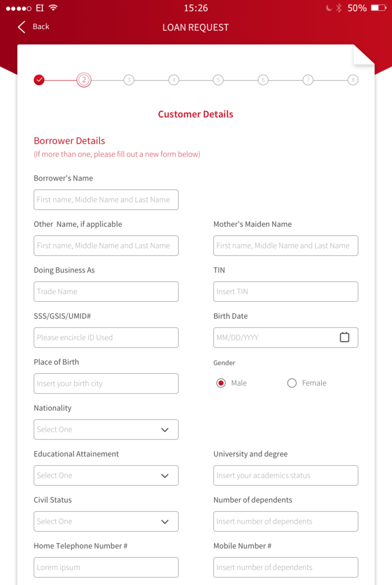Go to step 6 in progress bar
Screen dimensions: 392x585
263,80
